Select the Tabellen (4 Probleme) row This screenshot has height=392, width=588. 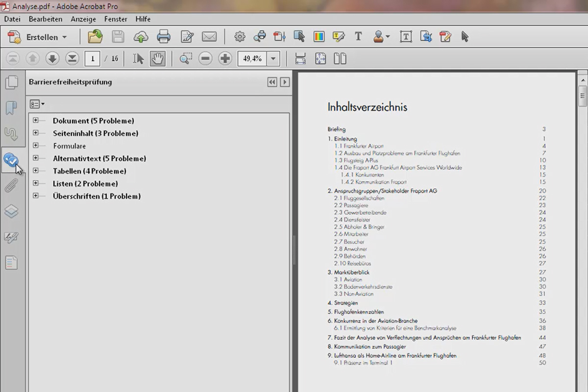click(x=90, y=171)
